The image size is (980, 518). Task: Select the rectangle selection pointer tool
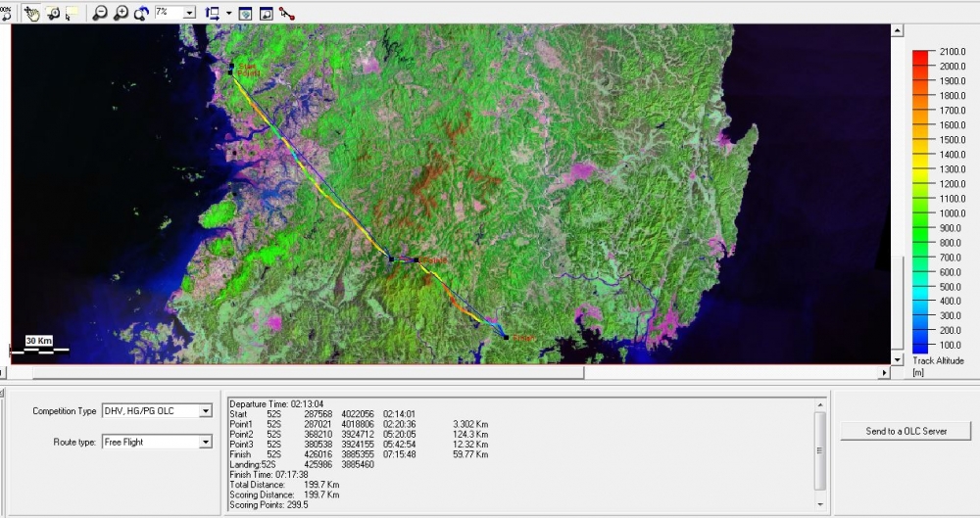73,13
